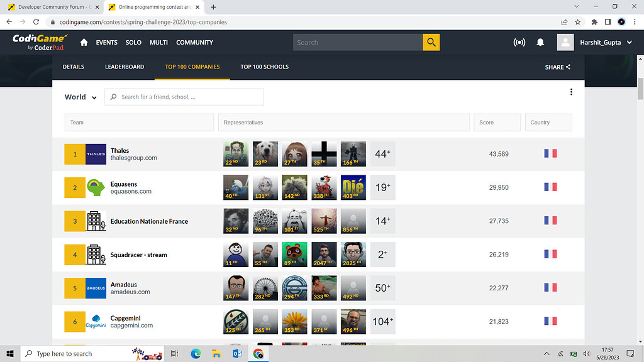The image size is (644, 362).
Task: Open the COMMUNITY menu
Action: pos(194,42)
